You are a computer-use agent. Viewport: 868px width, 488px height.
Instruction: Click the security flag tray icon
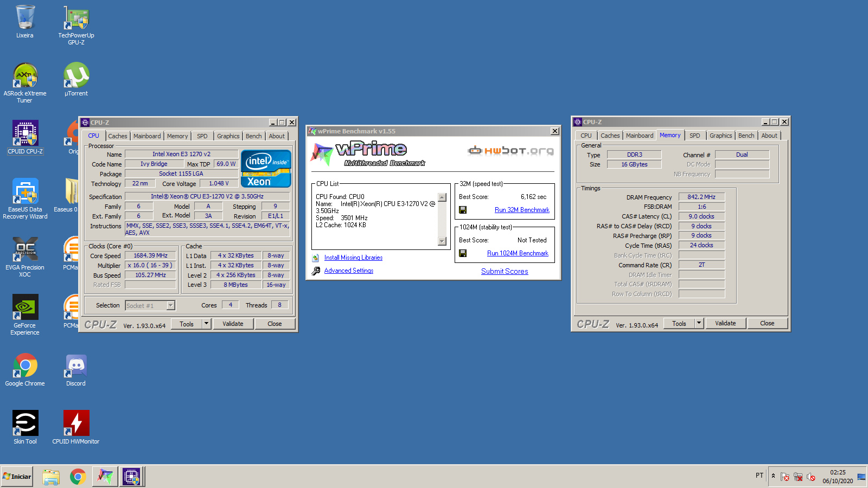pos(785,477)
